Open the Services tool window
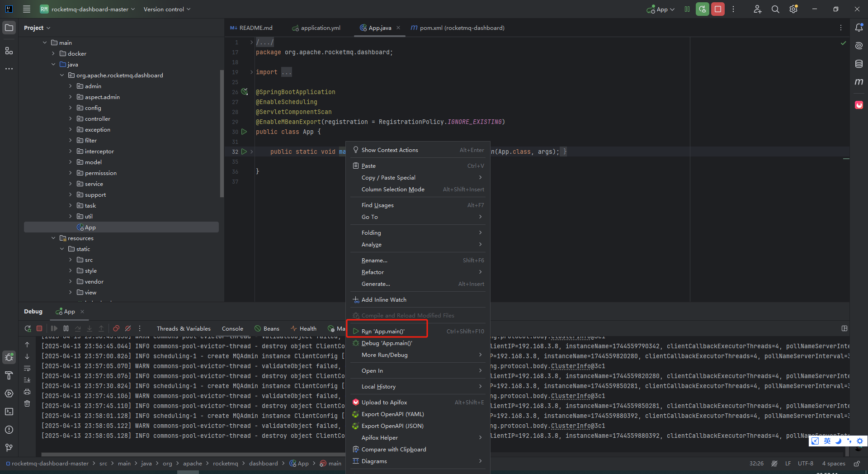868x474 pixels. tap(9, 393)
